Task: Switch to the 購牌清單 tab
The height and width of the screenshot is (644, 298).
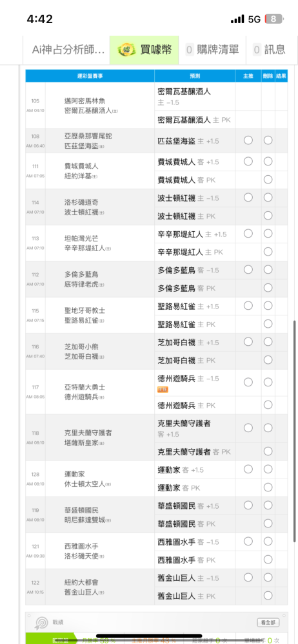Action: pyautogui.click(x=212, y=50)
